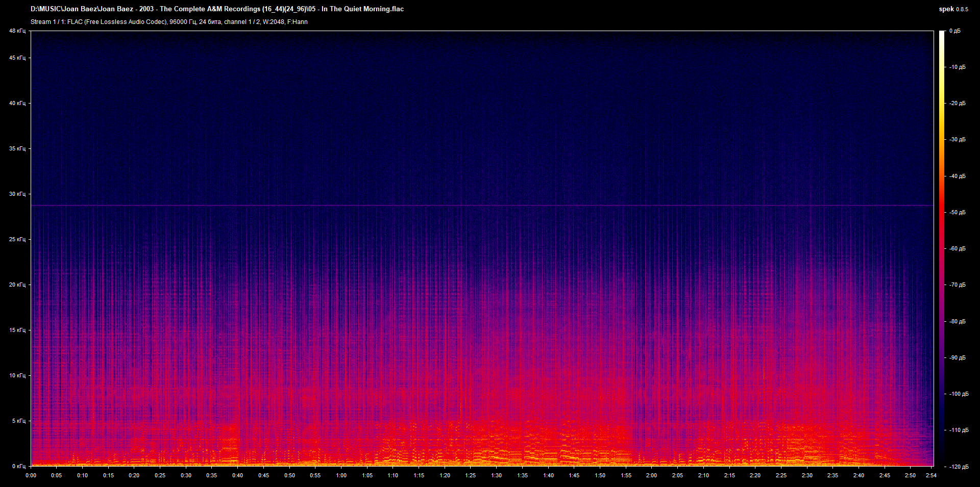Screen dimensions: 980x487
Task: Click the 2:45 time axis label
Action: (x=885, y=476)
